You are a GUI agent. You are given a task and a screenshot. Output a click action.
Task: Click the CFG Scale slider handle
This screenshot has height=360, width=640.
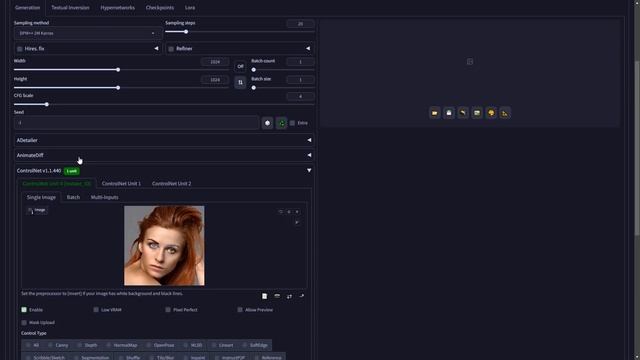point(47,104)
